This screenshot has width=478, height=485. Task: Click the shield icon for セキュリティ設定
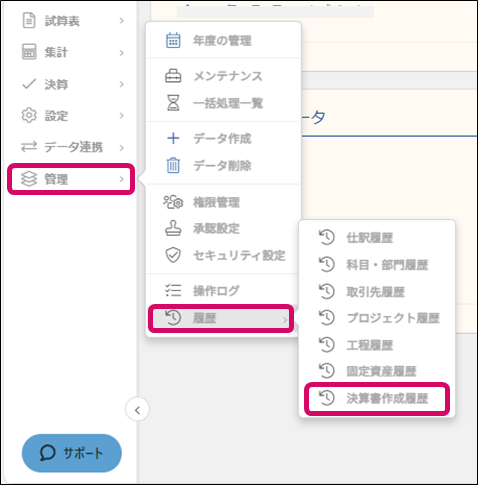tap(173, 255)
